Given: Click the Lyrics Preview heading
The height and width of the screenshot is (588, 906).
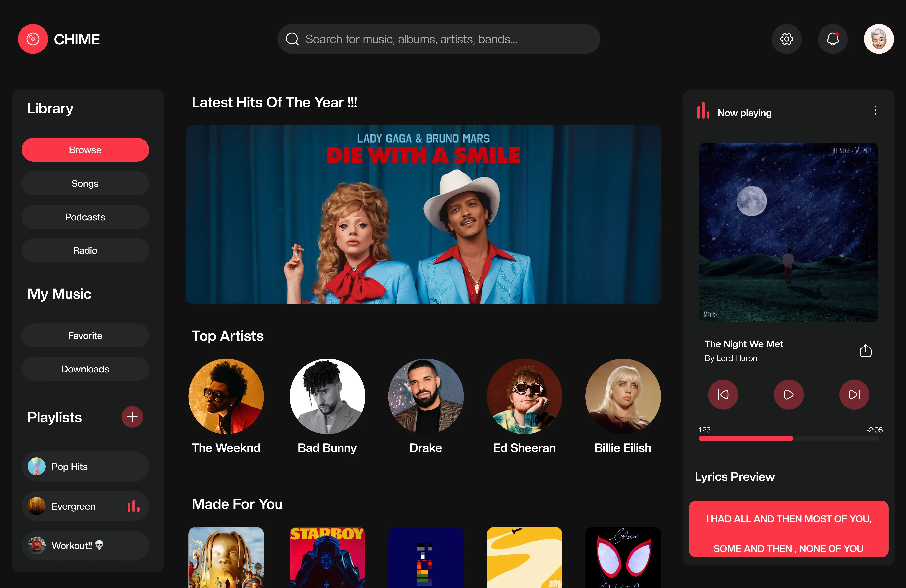Looking at the screenshot, I should coord(735,477).
